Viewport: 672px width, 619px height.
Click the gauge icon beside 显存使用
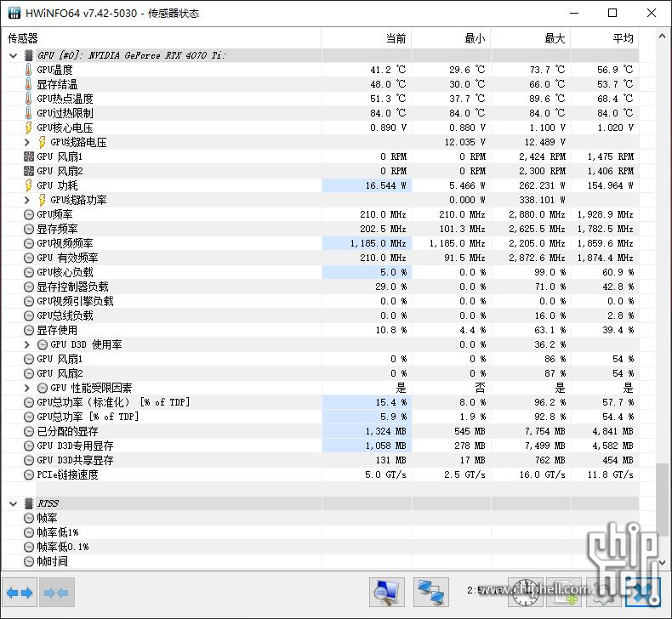(x=28, y=330)
